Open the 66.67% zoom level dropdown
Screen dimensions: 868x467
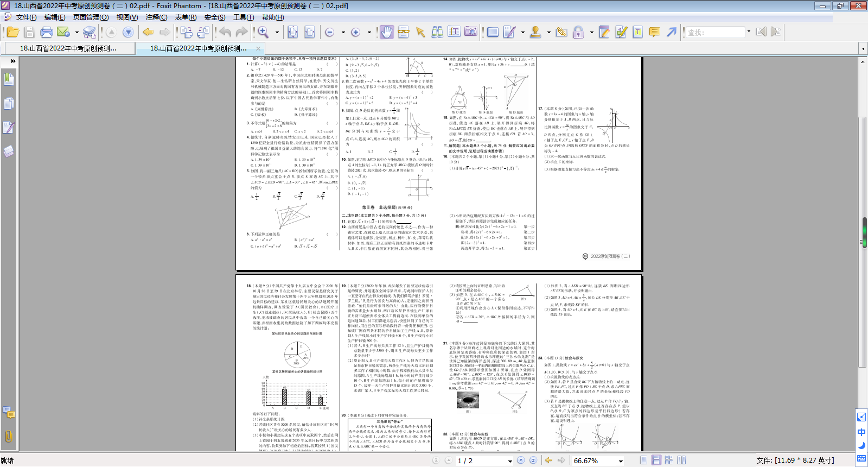tap(621, 460)
